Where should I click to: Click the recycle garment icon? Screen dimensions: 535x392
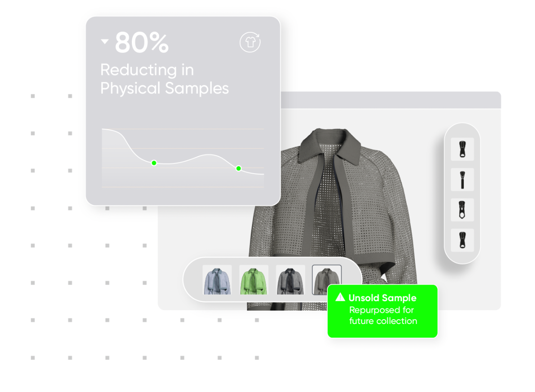click(x=250, y=42)
